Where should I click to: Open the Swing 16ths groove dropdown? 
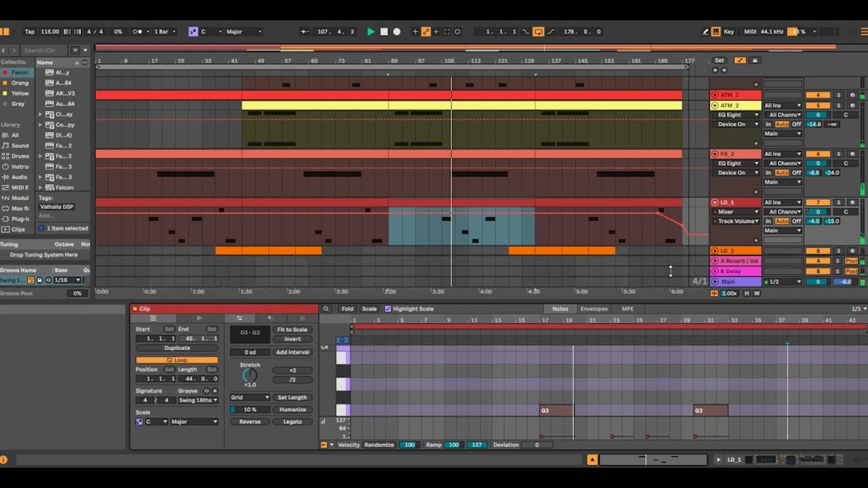197,400
